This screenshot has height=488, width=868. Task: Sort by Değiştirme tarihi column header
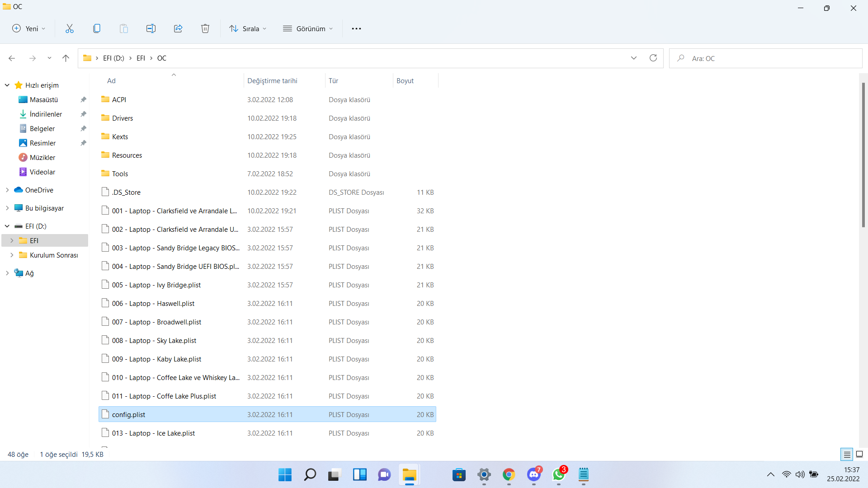pos(272,81)
